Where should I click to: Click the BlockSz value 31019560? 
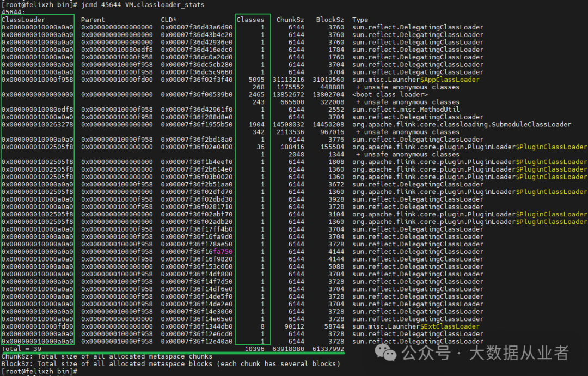(x=328, y=80)
